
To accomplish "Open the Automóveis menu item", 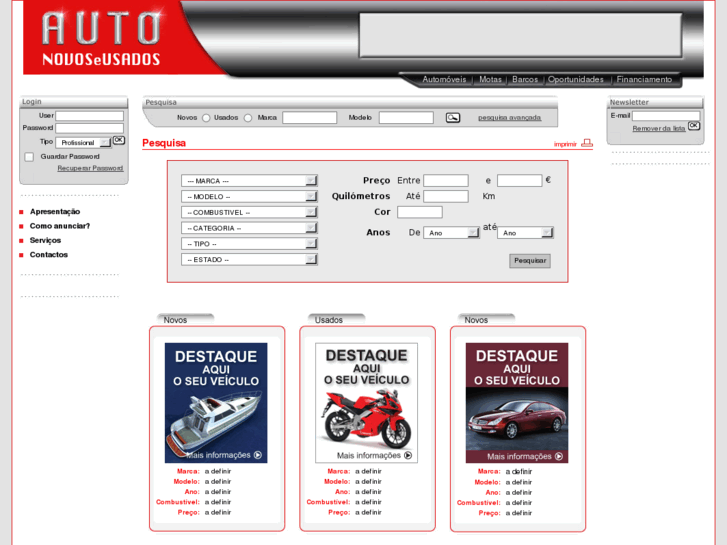I will click(x=444, y=79).
